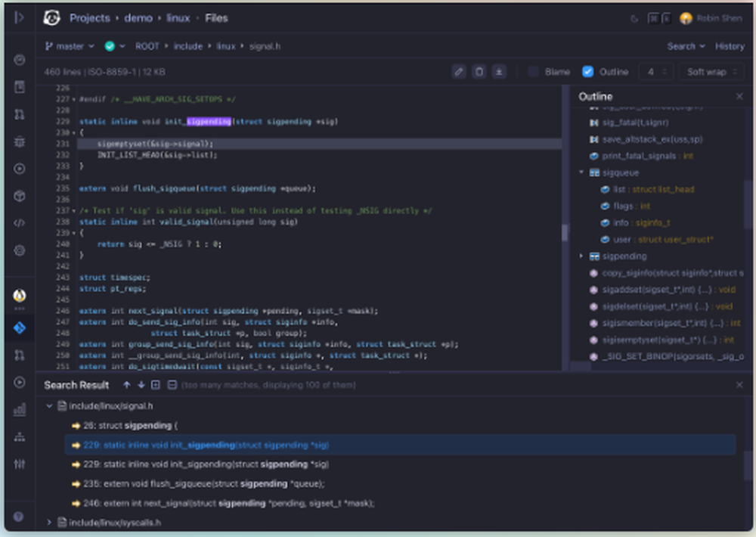This screenshot has height=537, width=756.
Task: Expand sigpending node in Outline
Action: tap(581, 256)
